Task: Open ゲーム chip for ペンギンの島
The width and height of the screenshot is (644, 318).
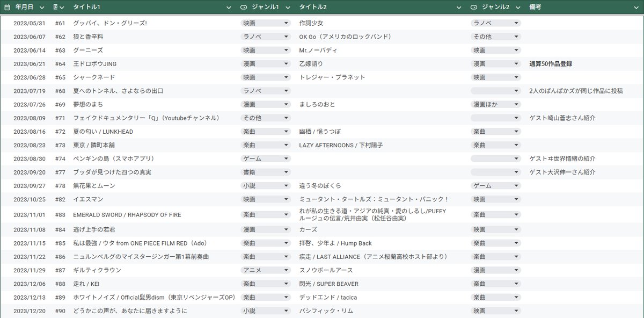Action: tap(265, 158)
